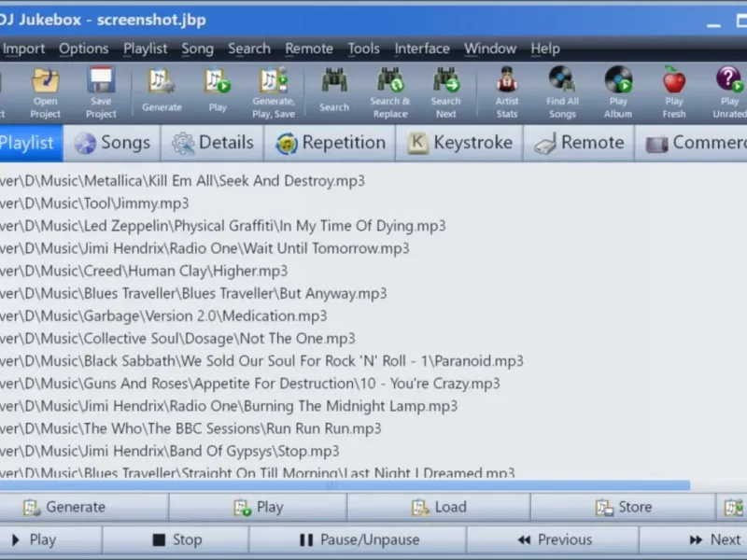
Task: Click the Generate toolbar icon
Action: 162,91
